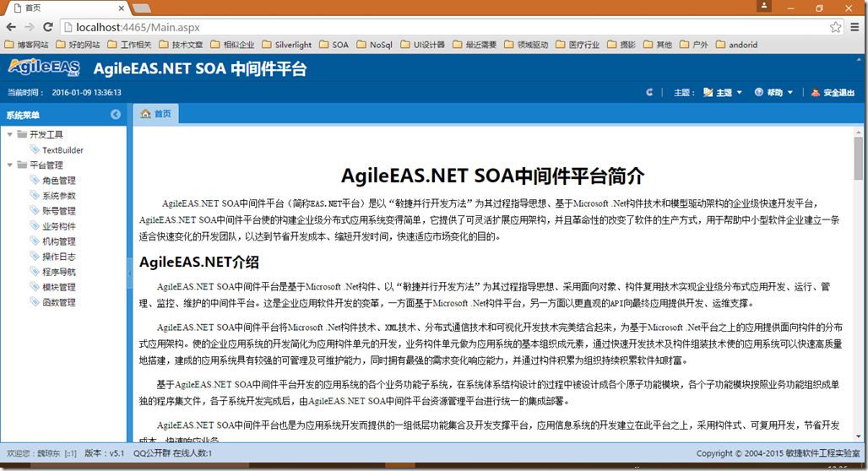Open 系统参数 in the menu tree
The width and height of the screenshot is (868, 471).
tap(58, 195)
